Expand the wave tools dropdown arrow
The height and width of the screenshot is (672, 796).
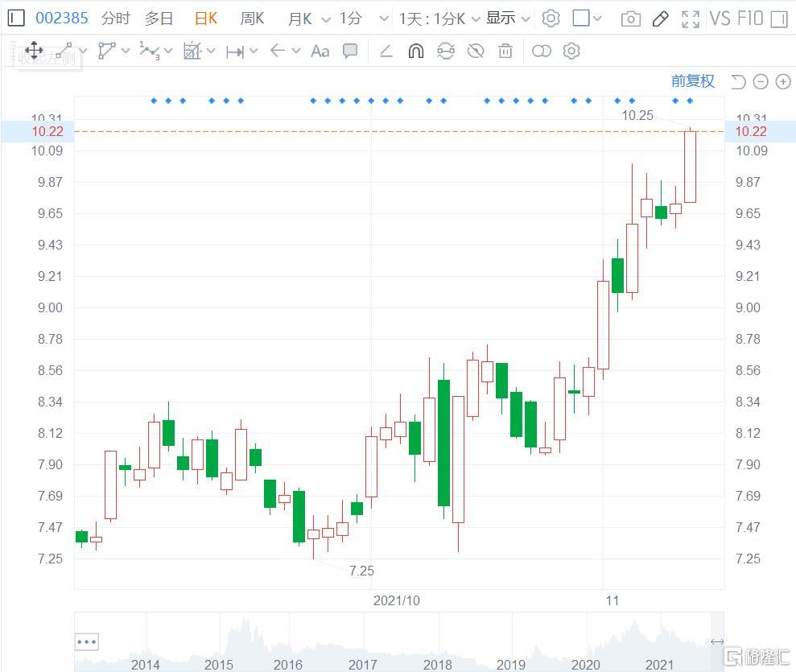[x=168, y=51]
